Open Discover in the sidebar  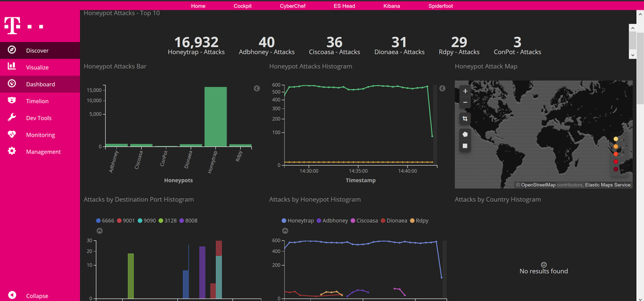40,50
